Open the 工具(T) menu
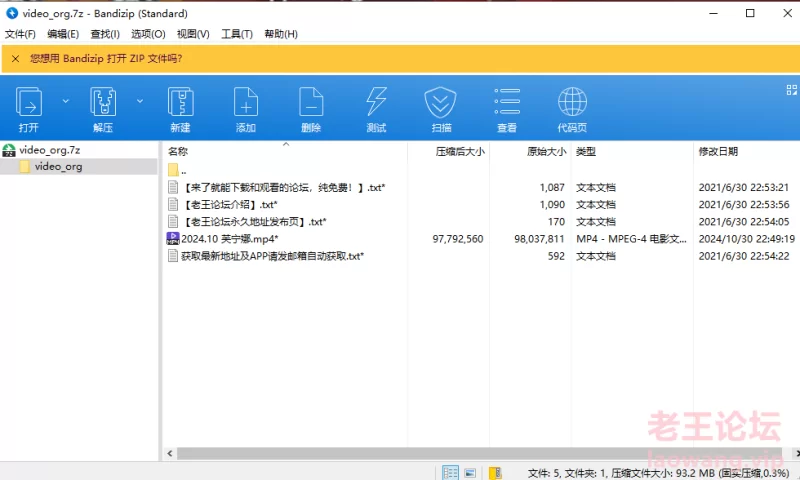Image resolution: width=800 pixels, height=480 pixels. tap(237, 34)
